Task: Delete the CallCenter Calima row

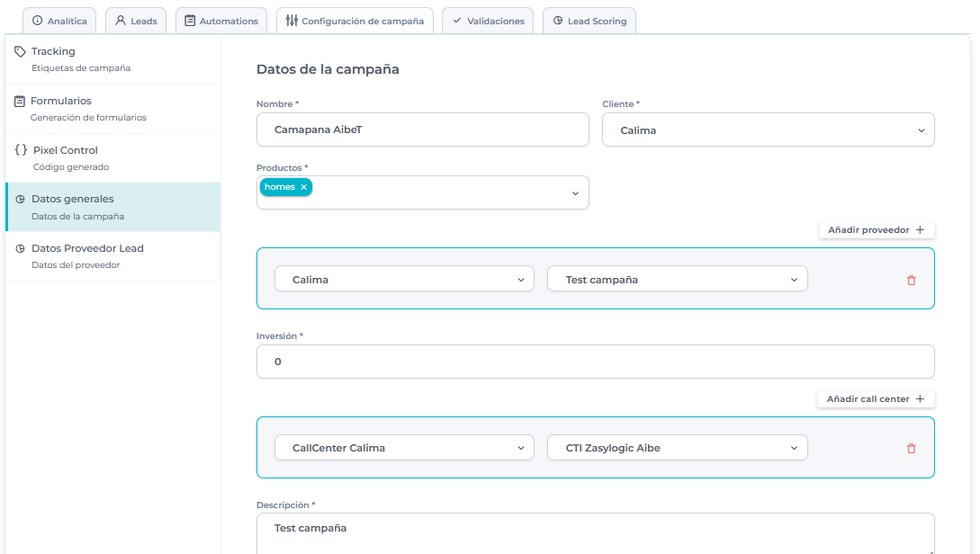Action: tap(911, 448)
